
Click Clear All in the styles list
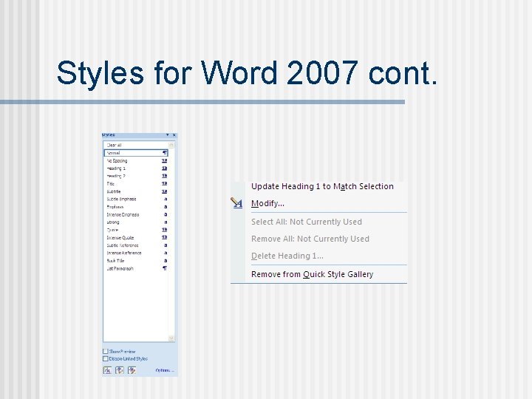pos(114,146)
